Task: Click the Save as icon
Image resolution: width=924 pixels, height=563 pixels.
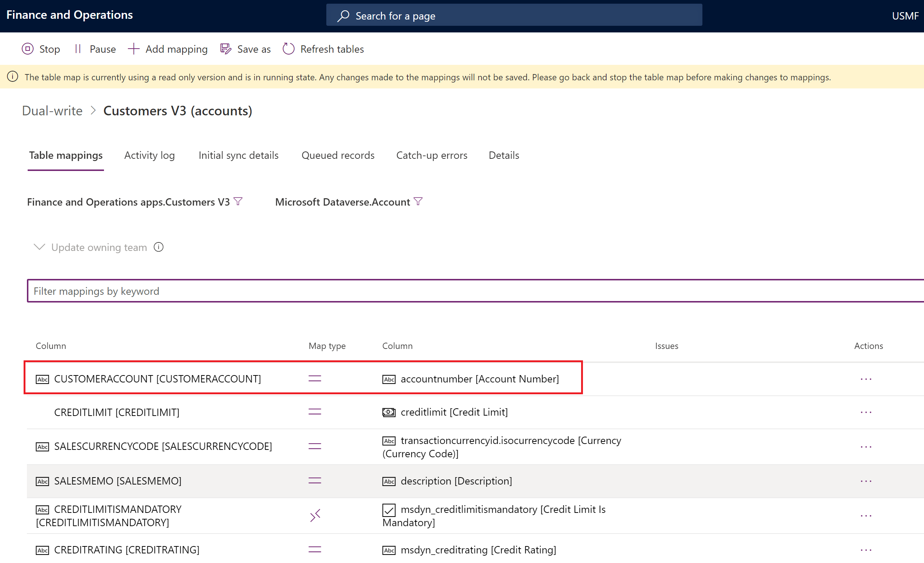Action: 226,49
